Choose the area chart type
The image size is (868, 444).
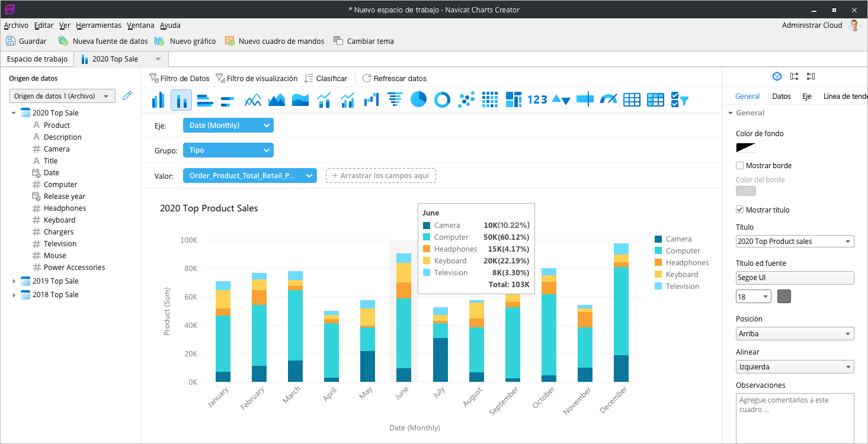click(x=276, y=100)
